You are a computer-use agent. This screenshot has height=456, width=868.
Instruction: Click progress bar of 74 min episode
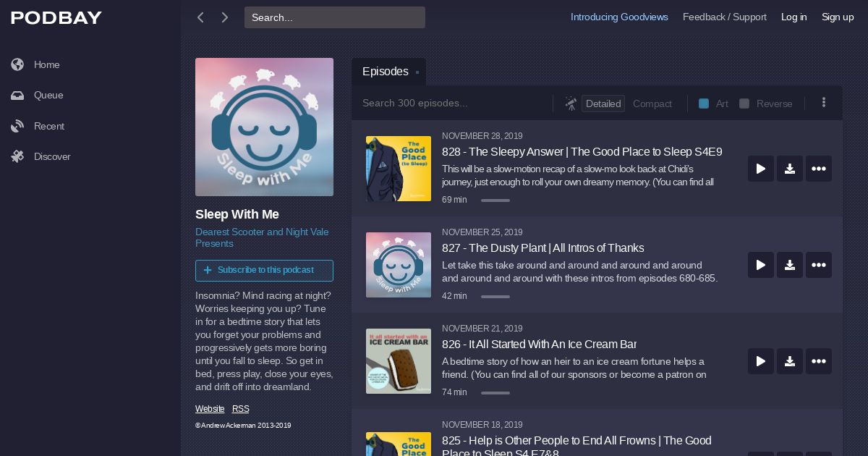(495, 393)
